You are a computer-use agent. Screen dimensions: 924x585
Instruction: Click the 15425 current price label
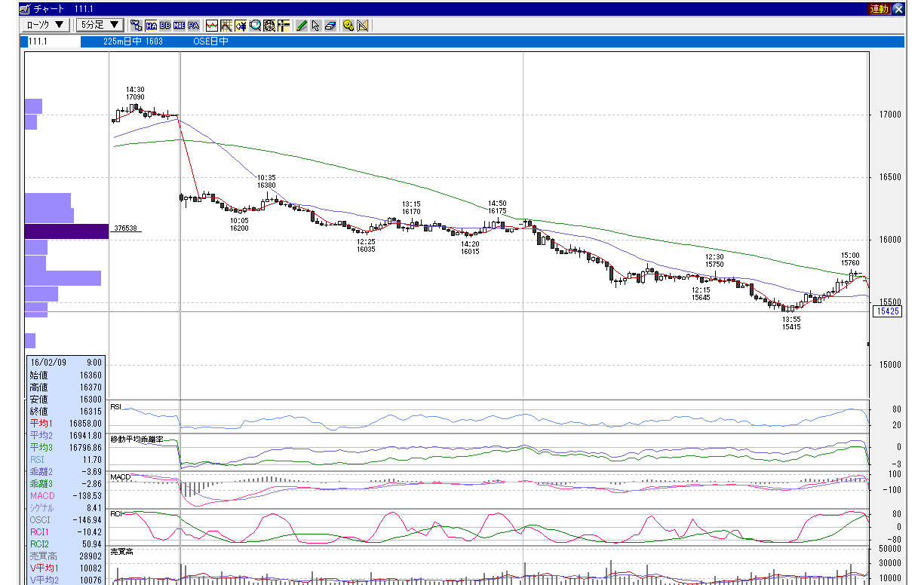[x=887, y=311]
